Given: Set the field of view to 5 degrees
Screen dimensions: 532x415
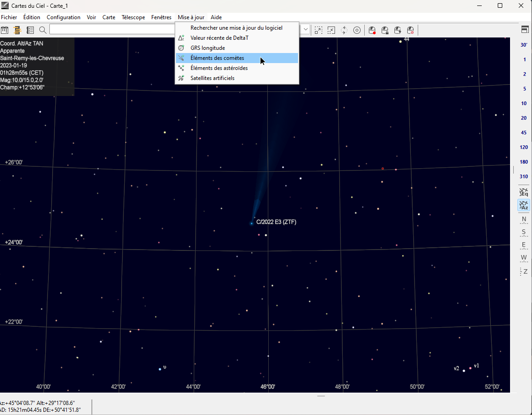Looking at the screenshot, I should (x=525, y=89).
